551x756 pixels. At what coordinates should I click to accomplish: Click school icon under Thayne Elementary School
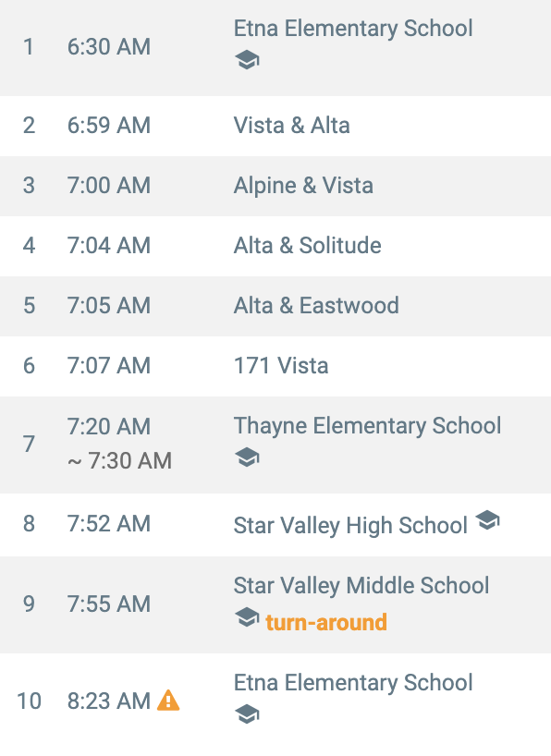tap(247, 457)
